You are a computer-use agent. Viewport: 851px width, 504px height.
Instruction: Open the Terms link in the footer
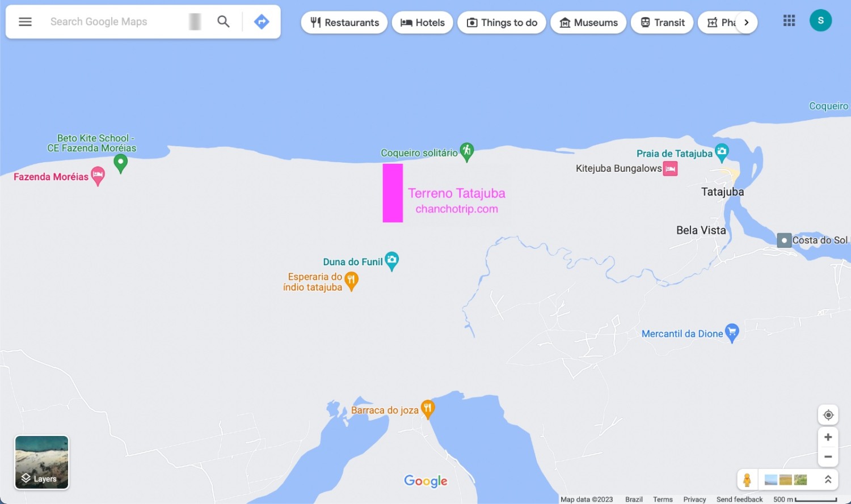663,499
